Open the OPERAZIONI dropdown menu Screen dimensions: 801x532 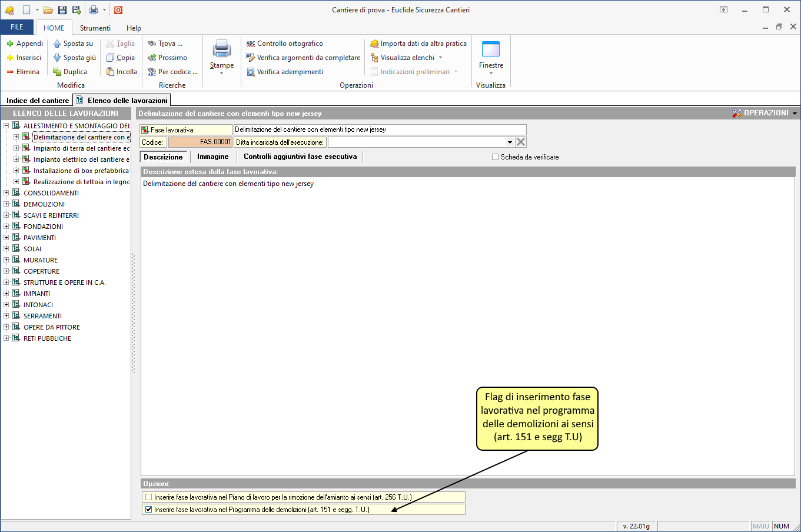pyautogui.click(x=765, y=113)
